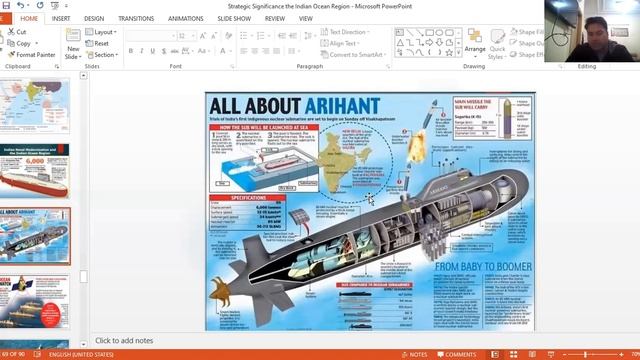Increase font size with large A icon
The width and height of the screenshot is (640, 360).
(x=203, y=36)
